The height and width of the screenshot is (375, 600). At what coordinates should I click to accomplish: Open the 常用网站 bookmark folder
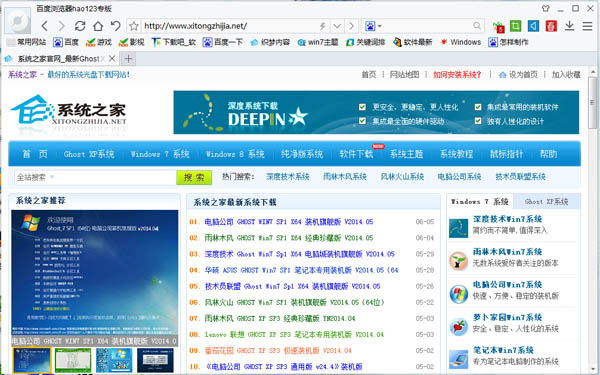pyautogui.click(x=26, y=42)
